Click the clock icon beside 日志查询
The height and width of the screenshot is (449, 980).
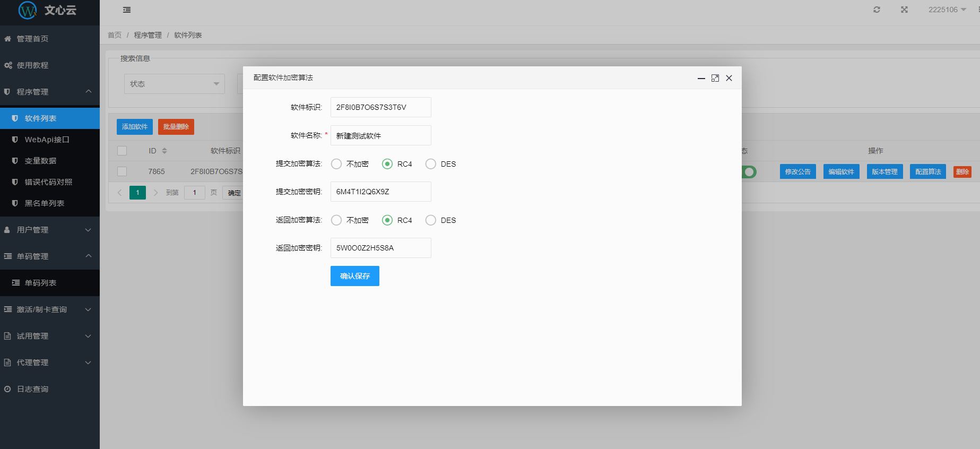(7, 389)
